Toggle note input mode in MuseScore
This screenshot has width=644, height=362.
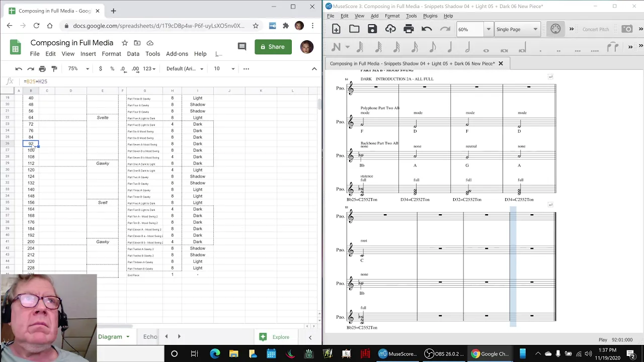point(337,47)
